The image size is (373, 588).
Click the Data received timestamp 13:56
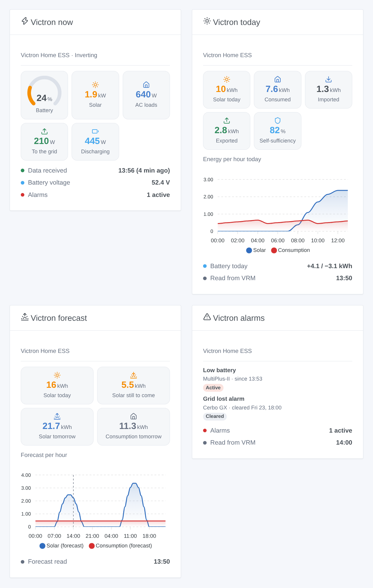(144, 170)
